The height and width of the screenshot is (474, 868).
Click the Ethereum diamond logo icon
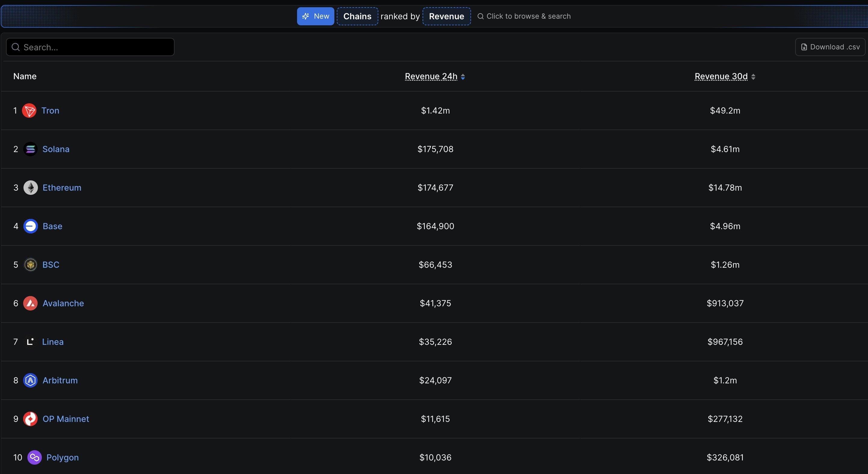click(30, 187)
